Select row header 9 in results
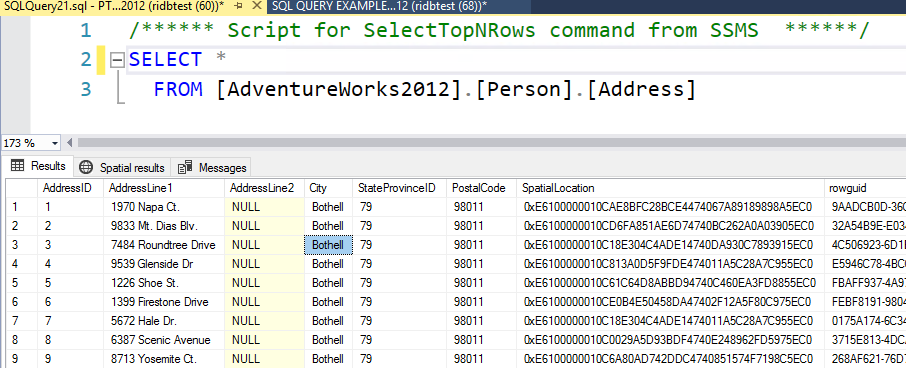Image resolution: width=906 pixels, height=368 pixels. point(22,359)
